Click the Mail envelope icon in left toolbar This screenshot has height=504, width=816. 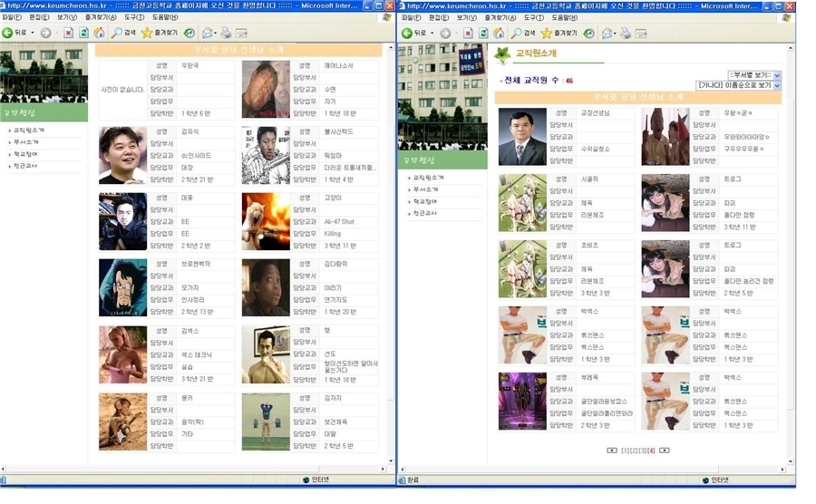(207, 33)
